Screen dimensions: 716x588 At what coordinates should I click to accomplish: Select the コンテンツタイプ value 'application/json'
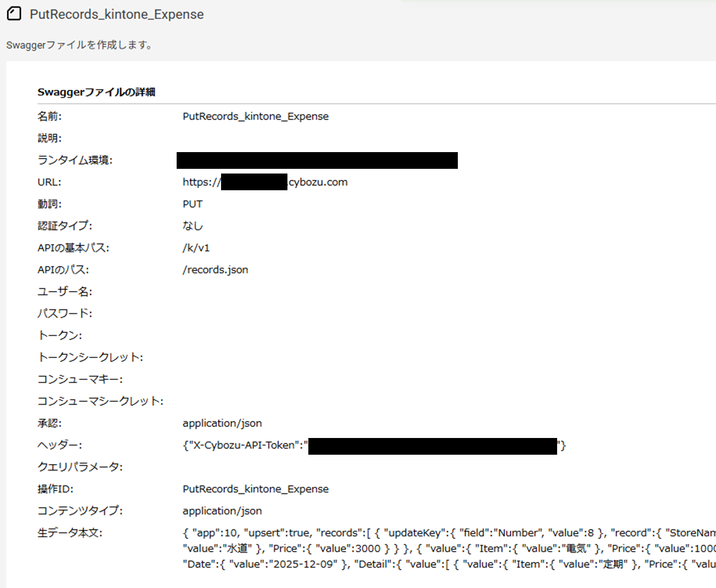pyautogui.click(x=222, y=511)
